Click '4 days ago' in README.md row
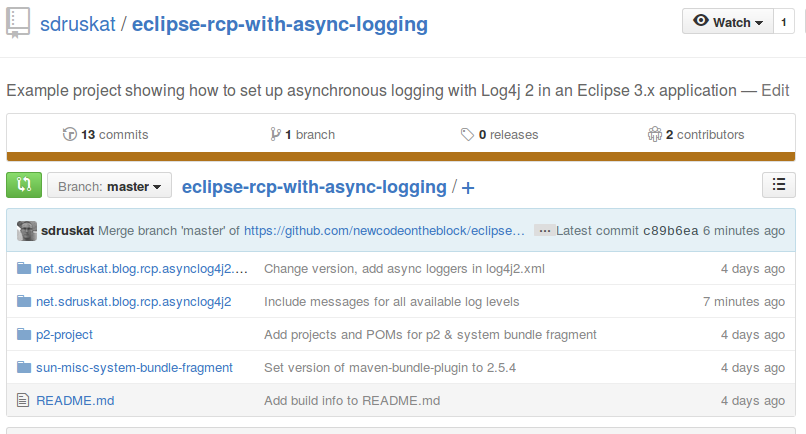The width and height of the screenshot is (806, 434). tap(753, 401)
